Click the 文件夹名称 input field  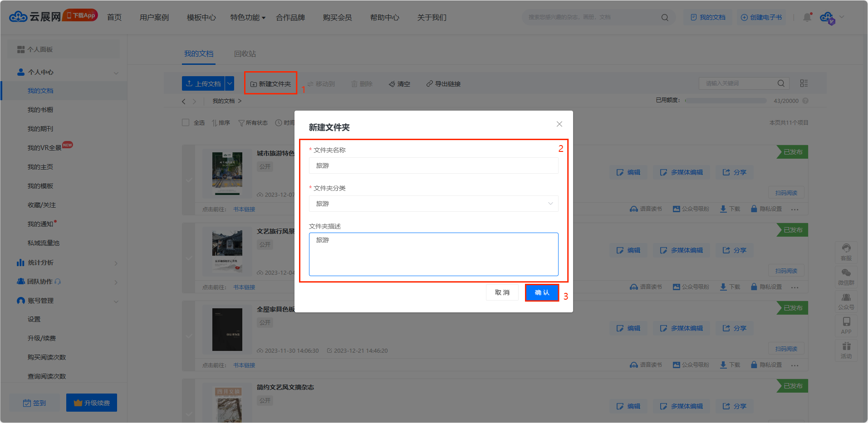pos(433,165)
